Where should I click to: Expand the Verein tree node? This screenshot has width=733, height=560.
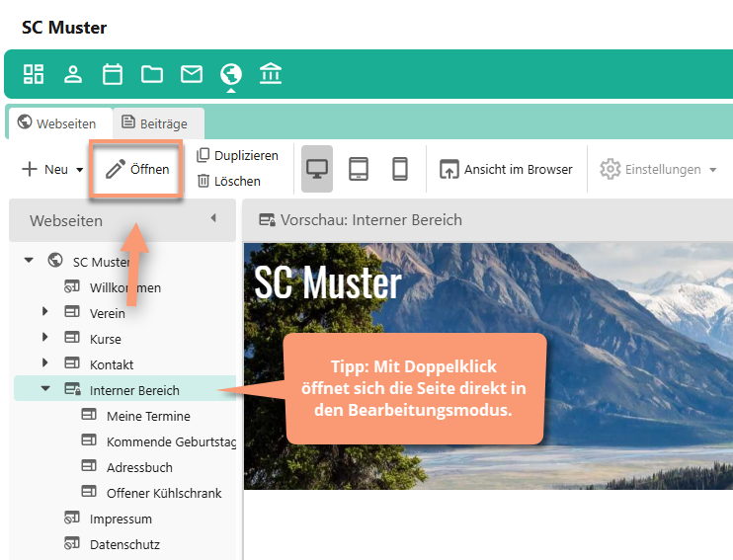(x=44, y=311)
